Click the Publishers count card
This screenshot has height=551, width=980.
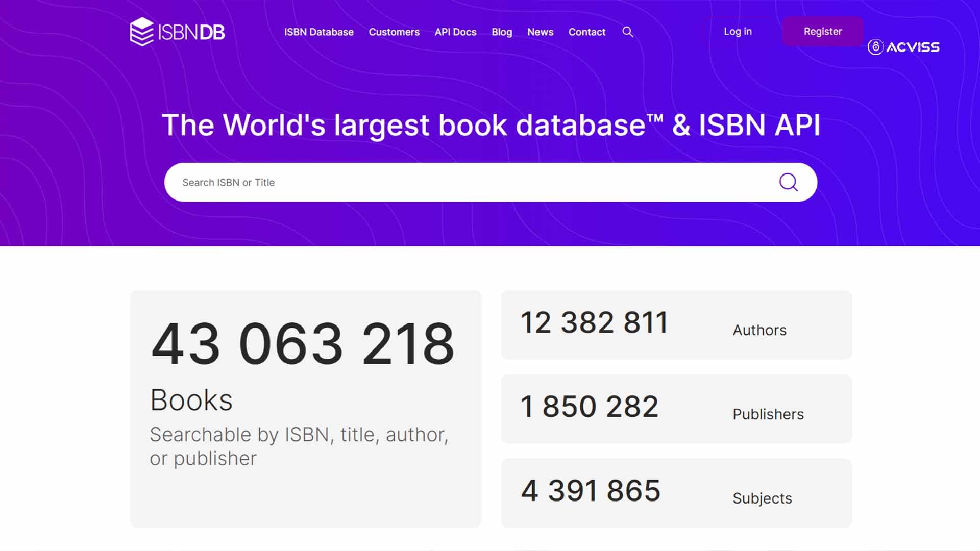(677, 408)
